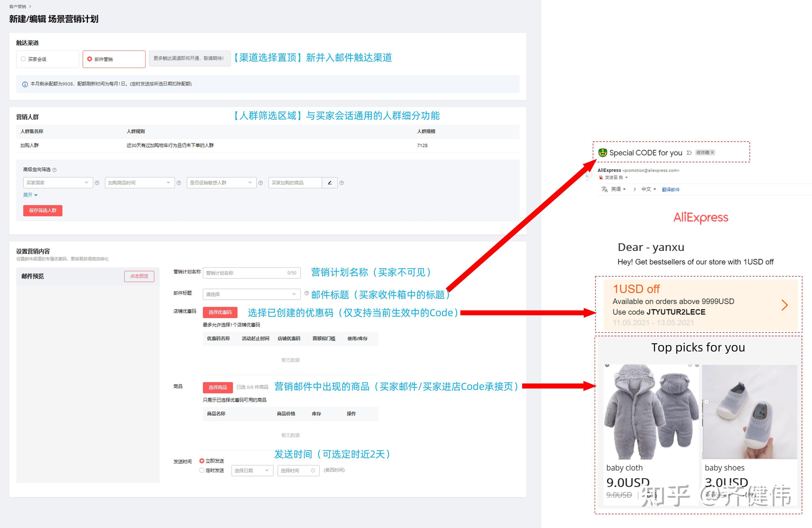Open the 选择时间 time picker

tap(298, 470)
